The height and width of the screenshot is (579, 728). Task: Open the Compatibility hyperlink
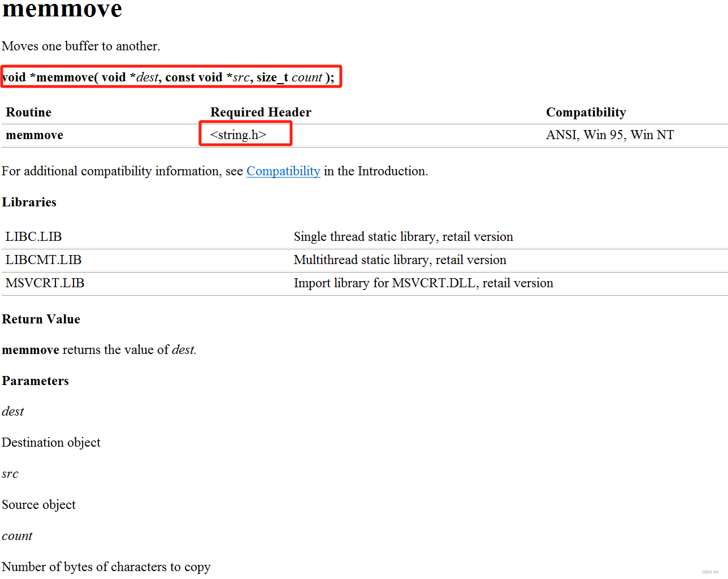[283, 171]
